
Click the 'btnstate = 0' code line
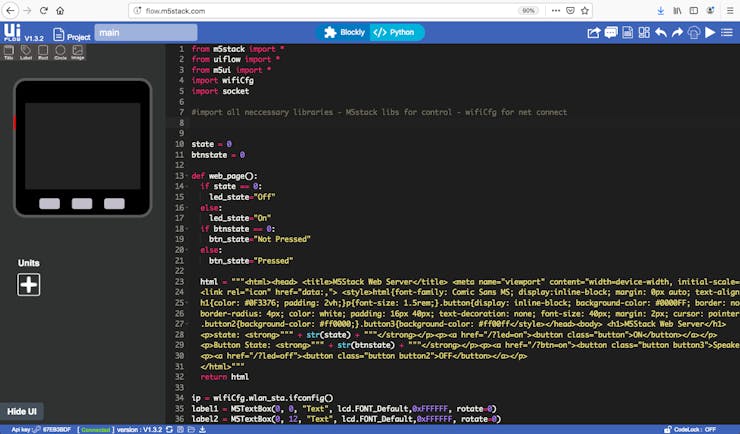pos(218,155)
